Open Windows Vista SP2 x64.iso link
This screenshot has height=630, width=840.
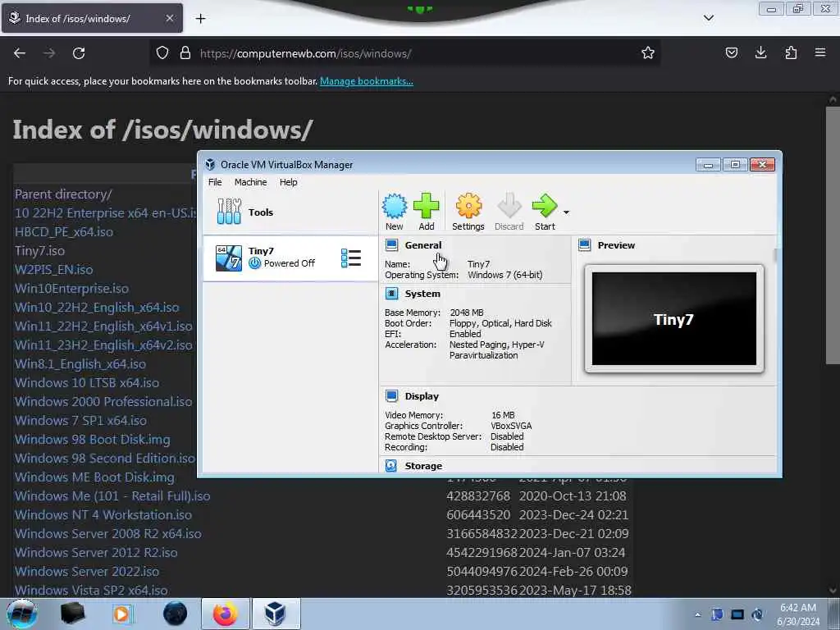(91, 591)
